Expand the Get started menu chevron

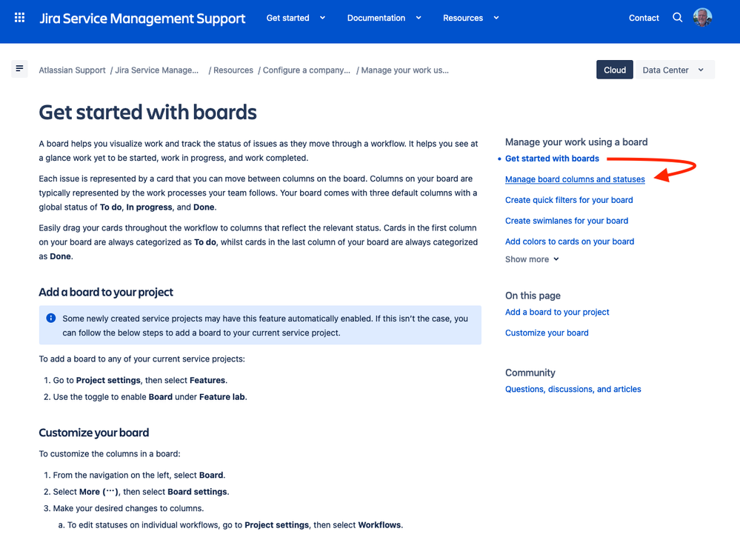pyautogui.click(x=322, y=18)
